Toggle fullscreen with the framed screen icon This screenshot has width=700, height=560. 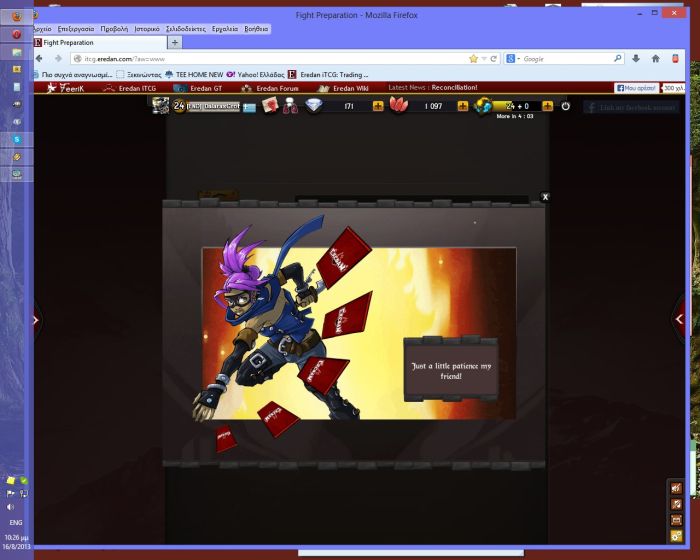676,520
